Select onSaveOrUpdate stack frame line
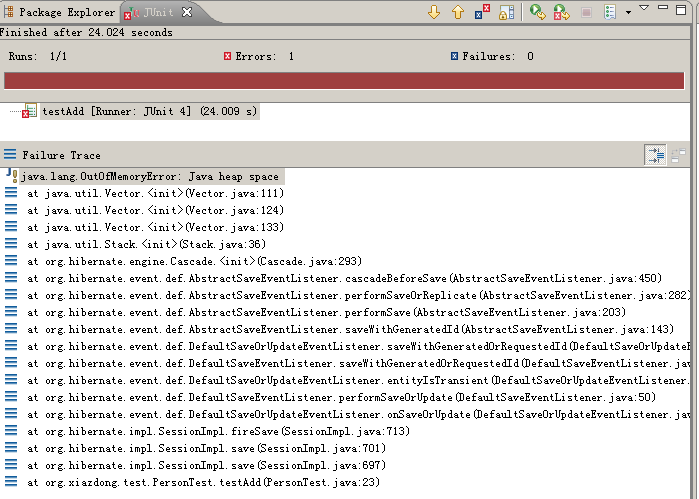 pyautogui.click(x=358, y=414)
